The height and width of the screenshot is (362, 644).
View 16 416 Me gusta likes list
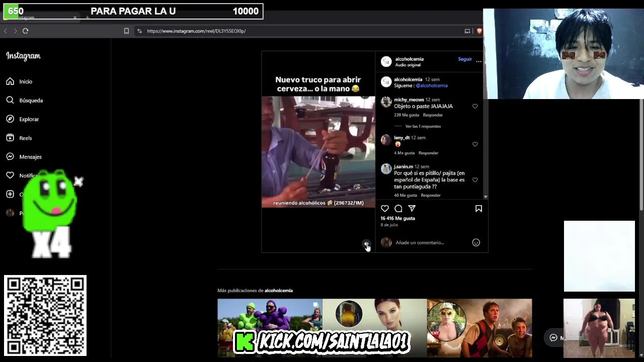398,218
